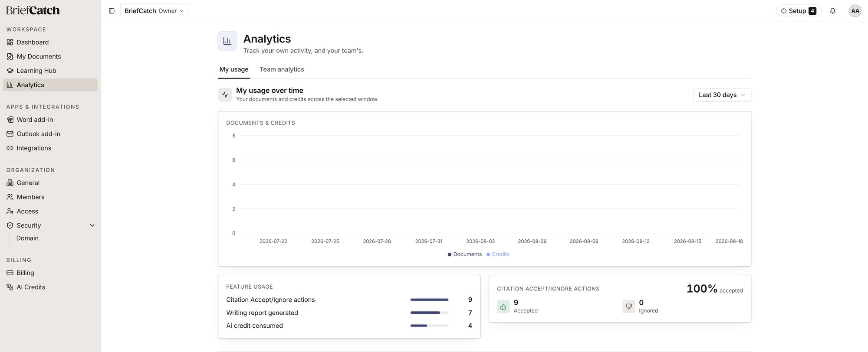Open the Word add-in page
This screenshot has height=352, width=868.
point(50,120)
